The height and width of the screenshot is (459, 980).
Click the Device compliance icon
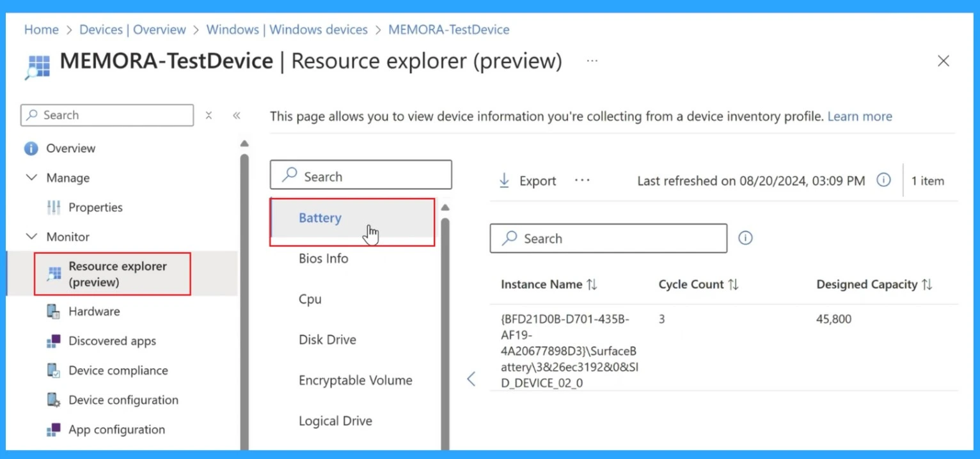pos(54,370)
